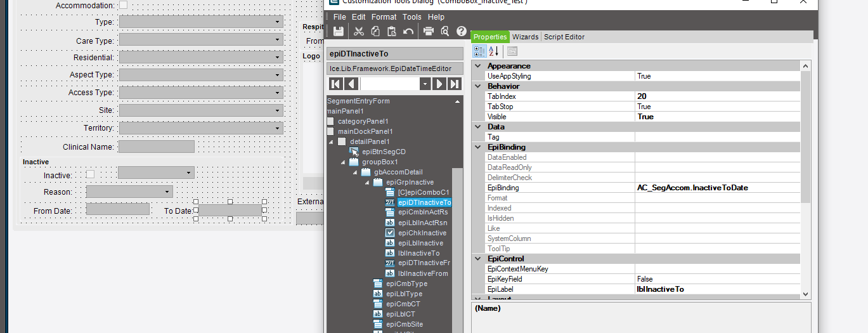The image size is (868, 333).
Task: Open the Edit menu
Action: (x=359, y=17)
